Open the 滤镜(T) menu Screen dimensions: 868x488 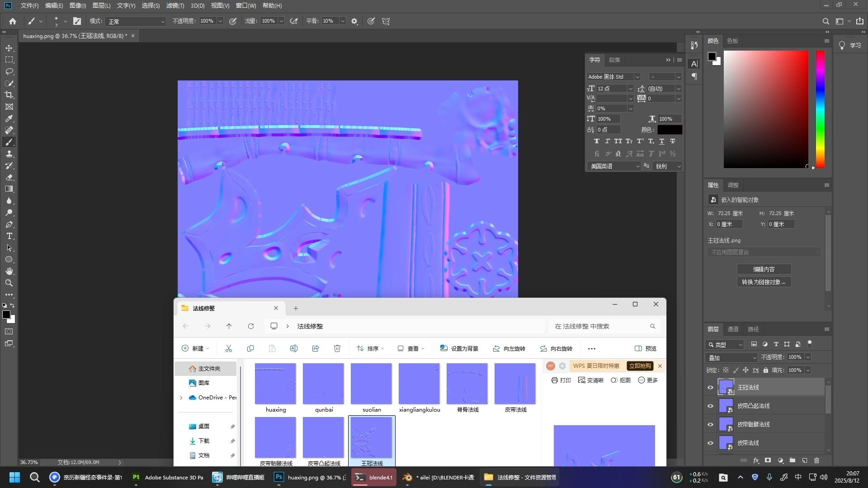point(175,5)
